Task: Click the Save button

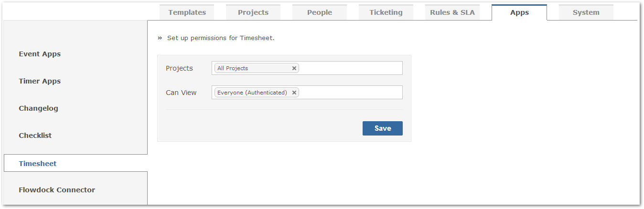Action: point(383,128)
